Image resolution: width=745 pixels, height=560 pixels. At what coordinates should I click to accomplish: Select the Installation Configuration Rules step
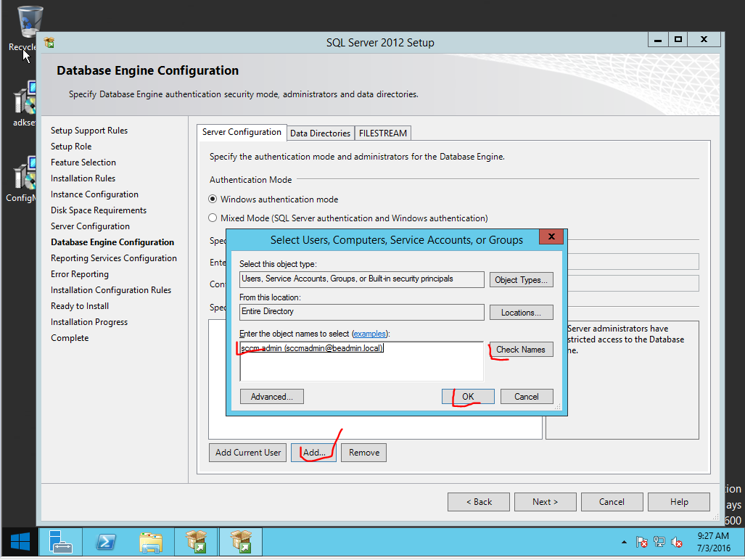[111, 290]
